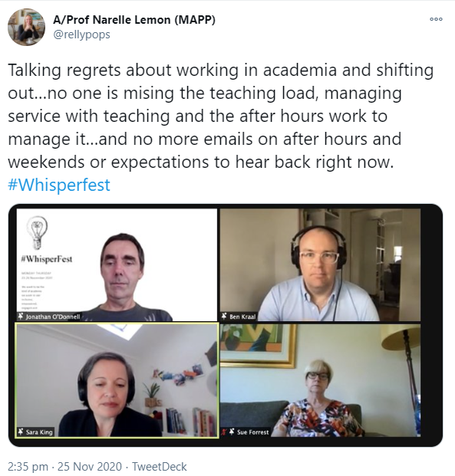Select Jonathan O'Donnell's video tile
Screen dimensions: 455x476
pyautogui.click(x=117, y=264)
